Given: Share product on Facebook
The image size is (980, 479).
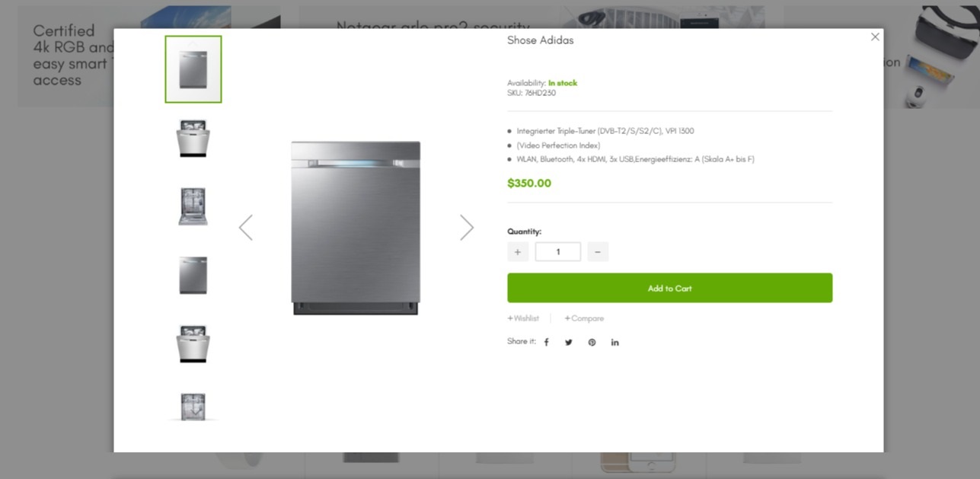Looking at the screenshot, I should point(546,343).
